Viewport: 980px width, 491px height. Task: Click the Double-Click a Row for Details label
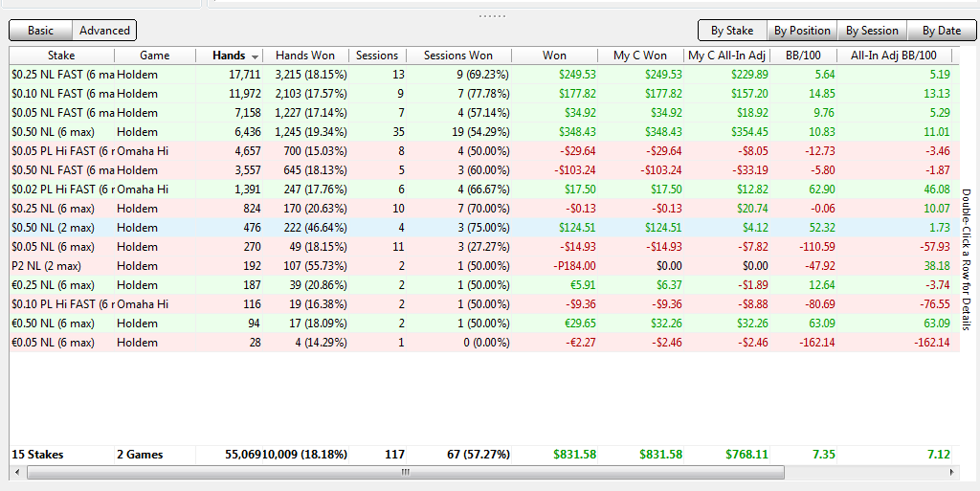(x=967, y=259)
